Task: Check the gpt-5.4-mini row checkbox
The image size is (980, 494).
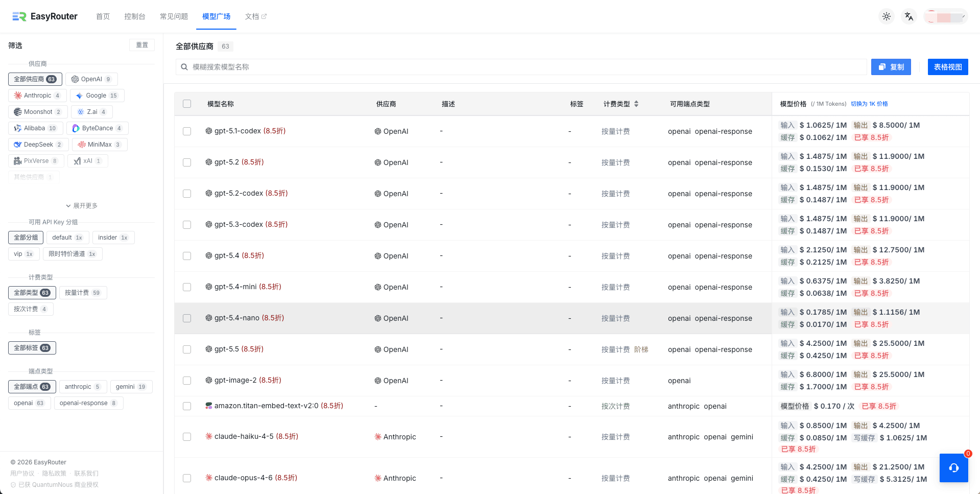Action: 187,287
